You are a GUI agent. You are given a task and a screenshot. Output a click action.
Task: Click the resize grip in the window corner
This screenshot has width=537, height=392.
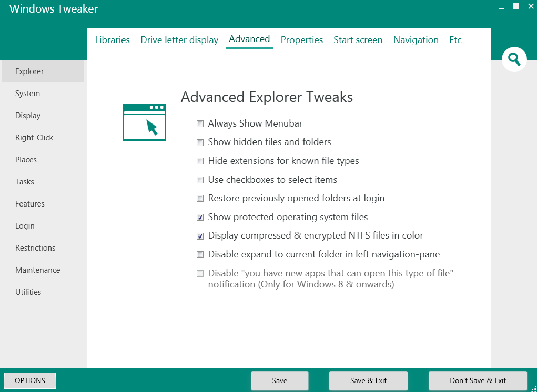point(533,388)
